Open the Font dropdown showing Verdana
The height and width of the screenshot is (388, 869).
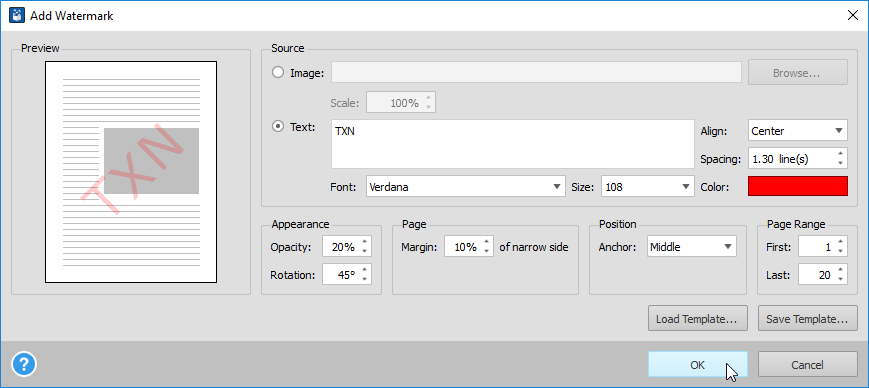pos(466,187)
